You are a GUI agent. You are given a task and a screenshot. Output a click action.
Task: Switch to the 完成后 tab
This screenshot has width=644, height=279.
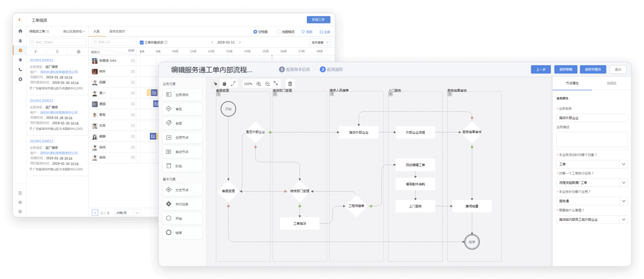pyautogui.click(x=611, y=83)
